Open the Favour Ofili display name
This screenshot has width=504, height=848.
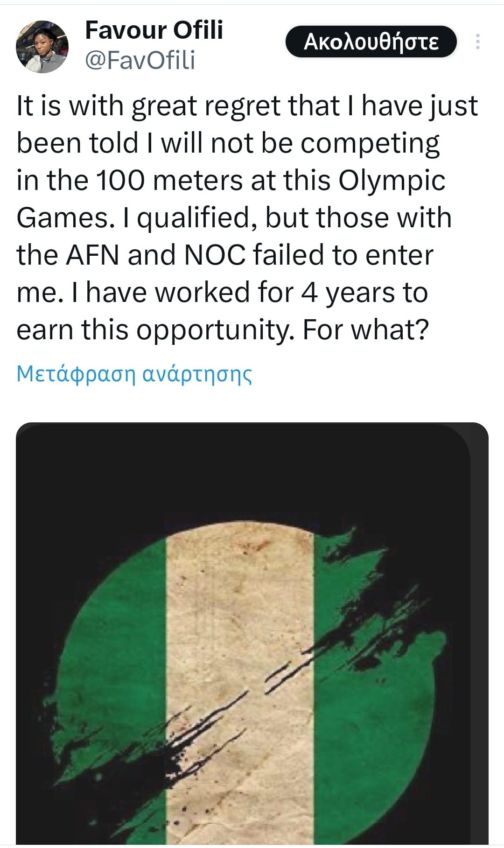(154, 30)
